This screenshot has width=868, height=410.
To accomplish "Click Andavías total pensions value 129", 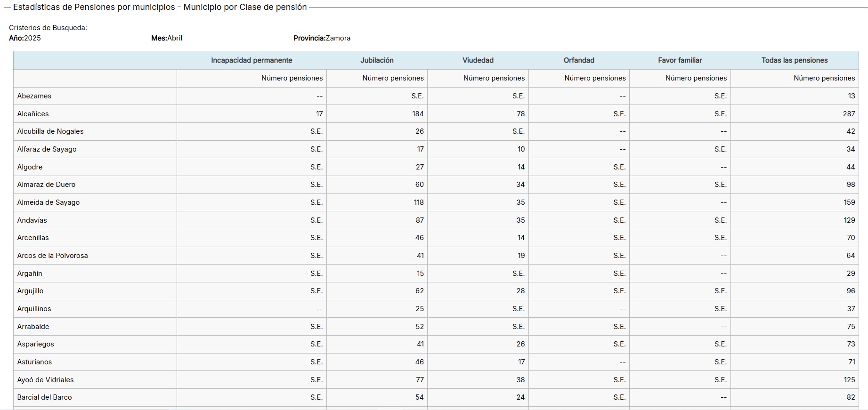I will coord(849,220).
